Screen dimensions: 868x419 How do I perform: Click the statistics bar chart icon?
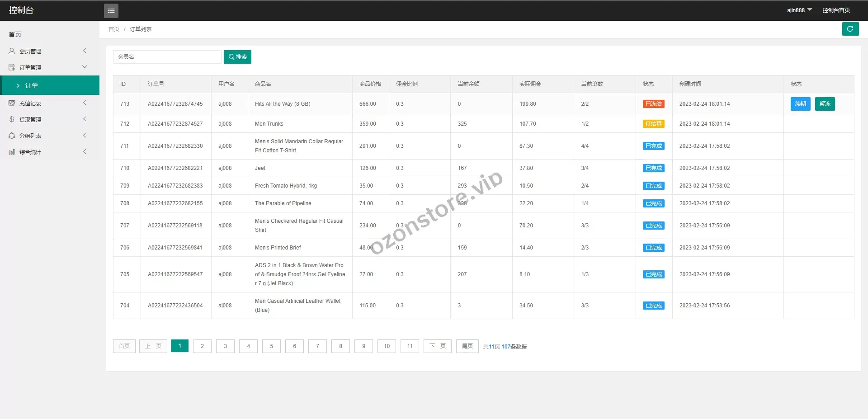click(x=12, y=152)
